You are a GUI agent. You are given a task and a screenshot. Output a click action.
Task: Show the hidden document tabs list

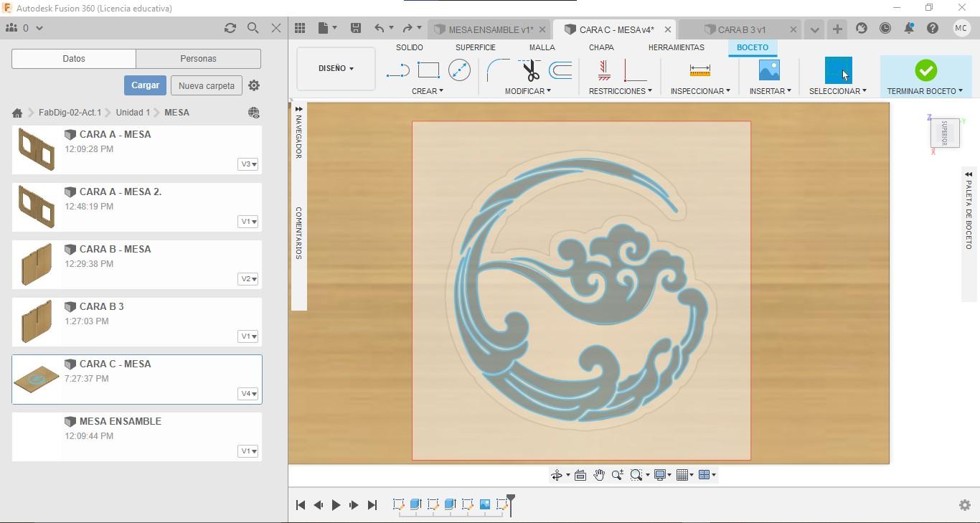pyautogui.click(x=814, y=29)
